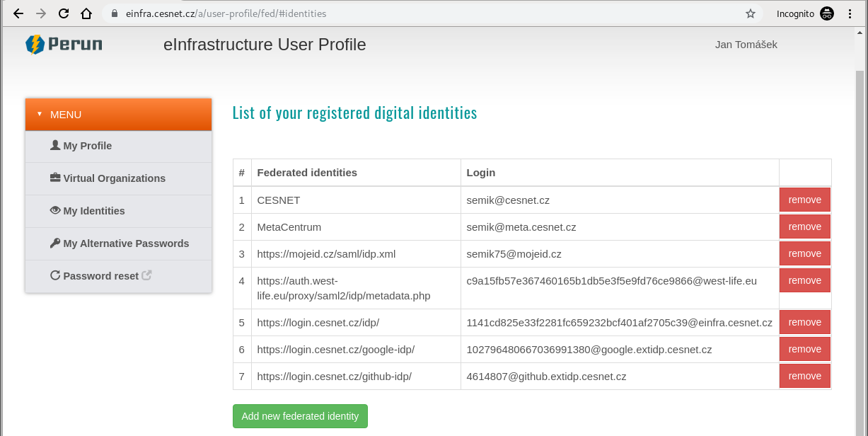Click Add new federated identity button
The height and width of the screenshot is (436, 868).
pyautogui.click(x=300, y=416)
